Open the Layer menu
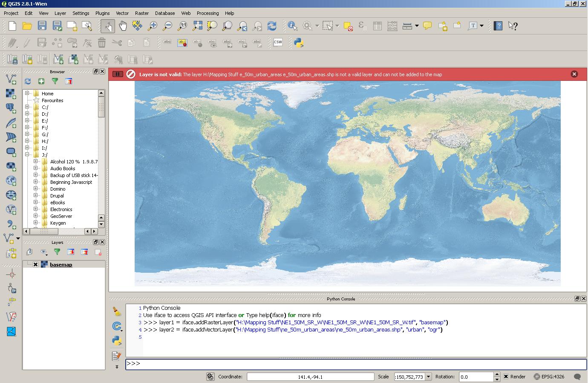Image resolution: width=588 pixels, height=383 pixels. click(60, 13)
